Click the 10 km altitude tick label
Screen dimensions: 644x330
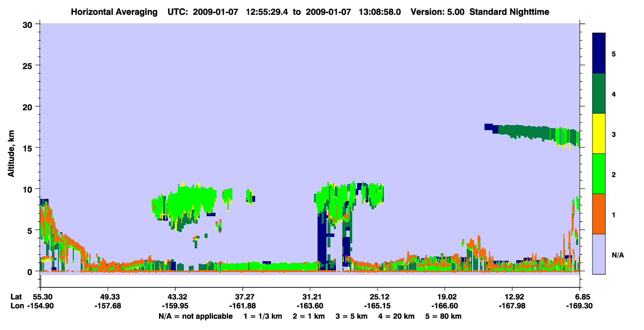(29, 189)
